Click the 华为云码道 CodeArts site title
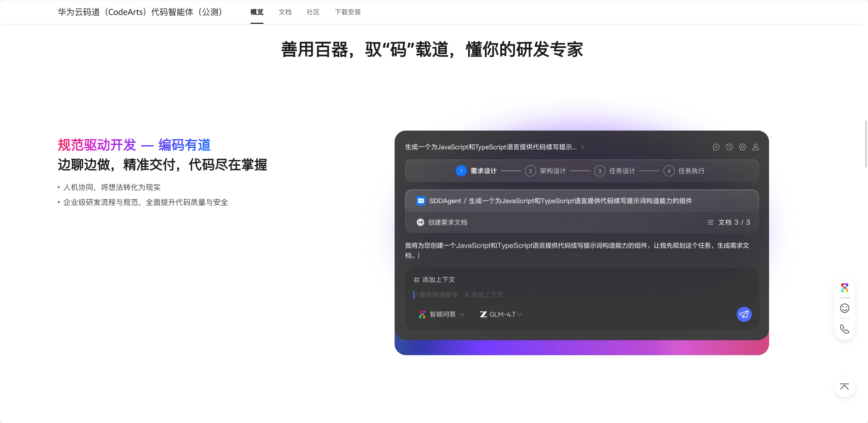Screen dimensions: 868x423 click(x=140, y=12)
